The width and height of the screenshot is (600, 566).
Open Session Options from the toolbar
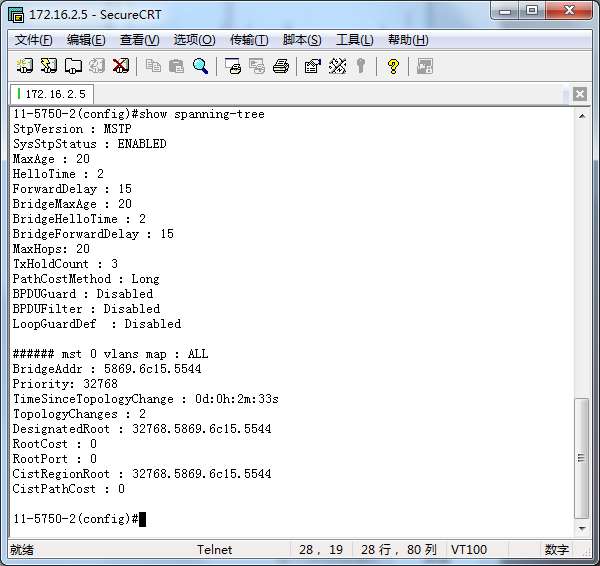click(313, 66)
